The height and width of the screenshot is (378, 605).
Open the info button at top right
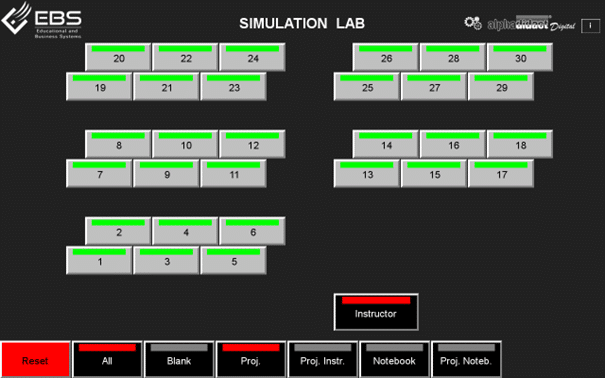[x=590, y=26]
